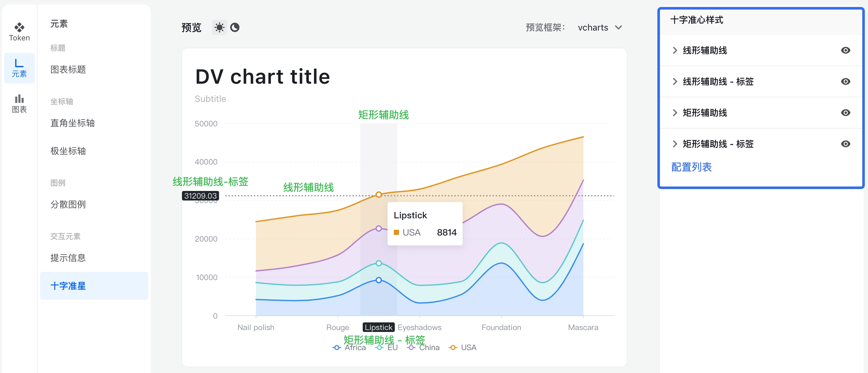
Task: Click the orange USA data point on chart
Action: click(378, 194)
